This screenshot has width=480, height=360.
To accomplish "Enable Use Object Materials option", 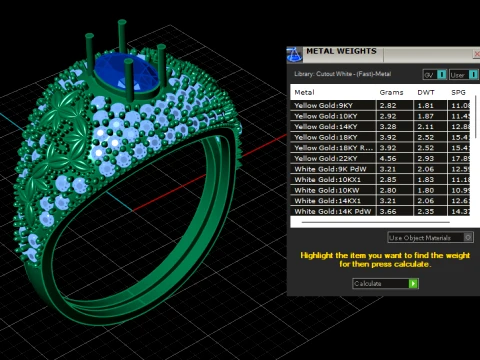I will point(430,238).
